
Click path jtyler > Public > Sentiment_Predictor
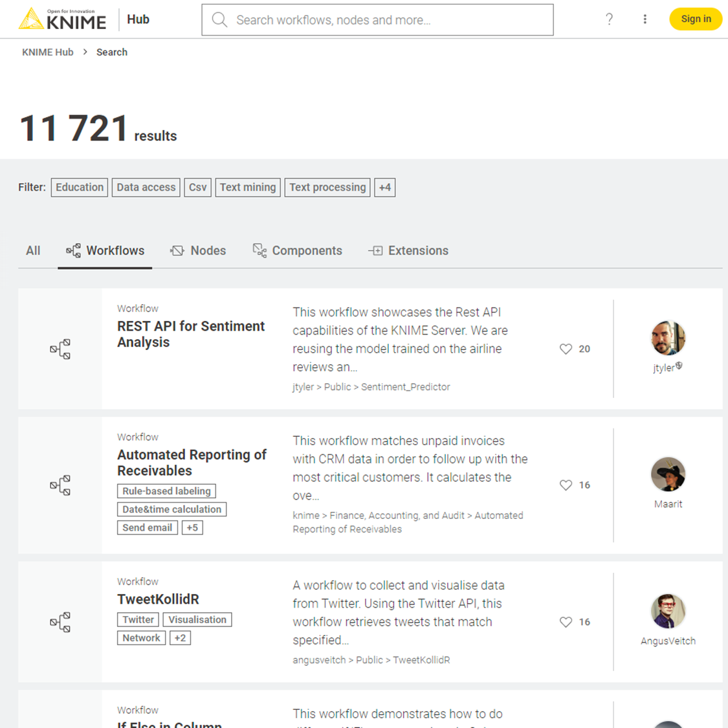[x=371, y=387]
